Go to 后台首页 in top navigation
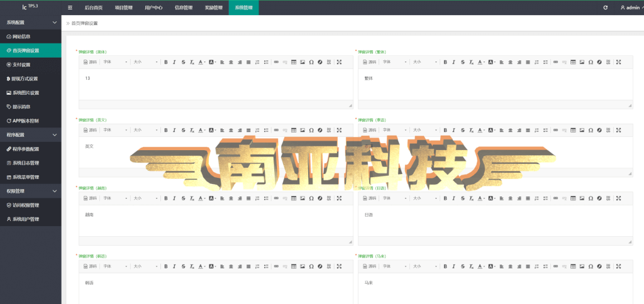 [x=94, y=8]
